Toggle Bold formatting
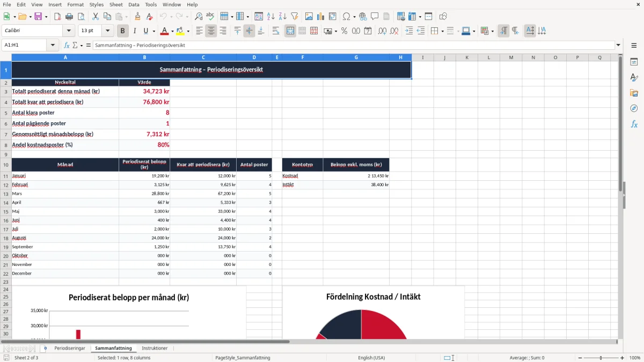The width and height of the screenshot is (644, 362). tap(122, 31)
